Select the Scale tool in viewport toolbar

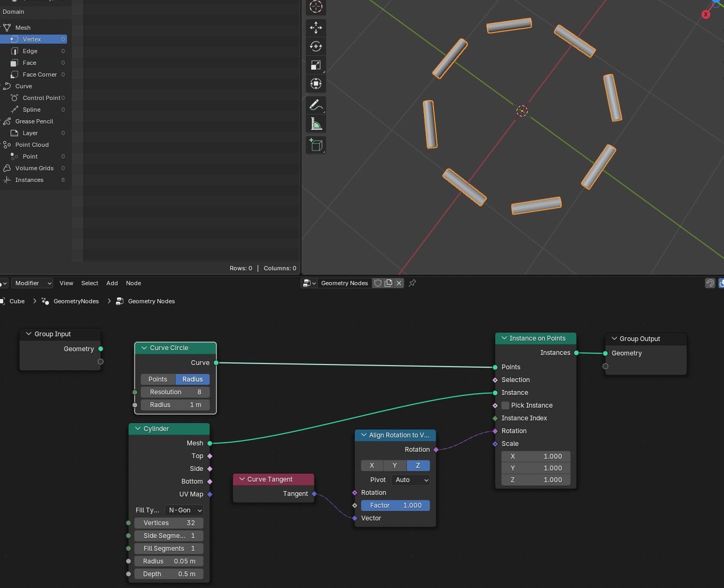(316, 65)
